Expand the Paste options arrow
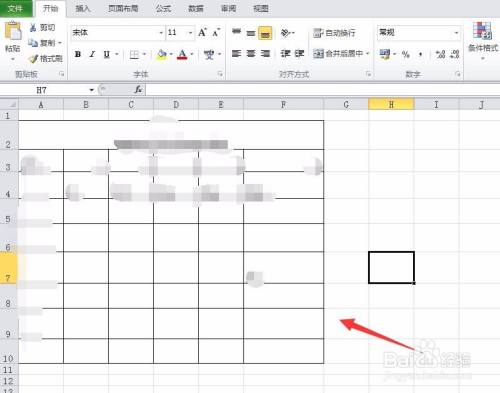The image size is (500, 393). coord(13,59)
